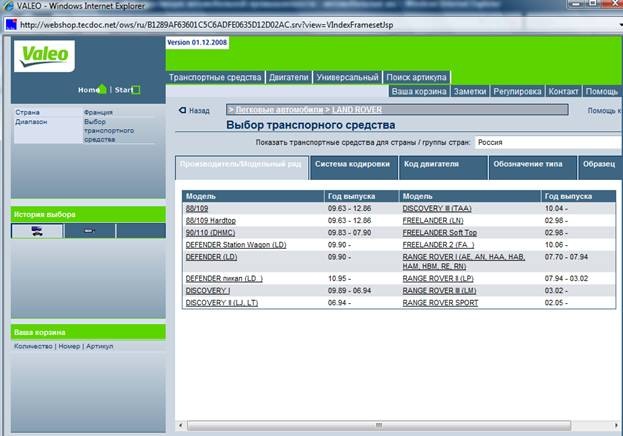
Task: Open the RANGE ROVER III (LM) link
Action: pos(439,291)
